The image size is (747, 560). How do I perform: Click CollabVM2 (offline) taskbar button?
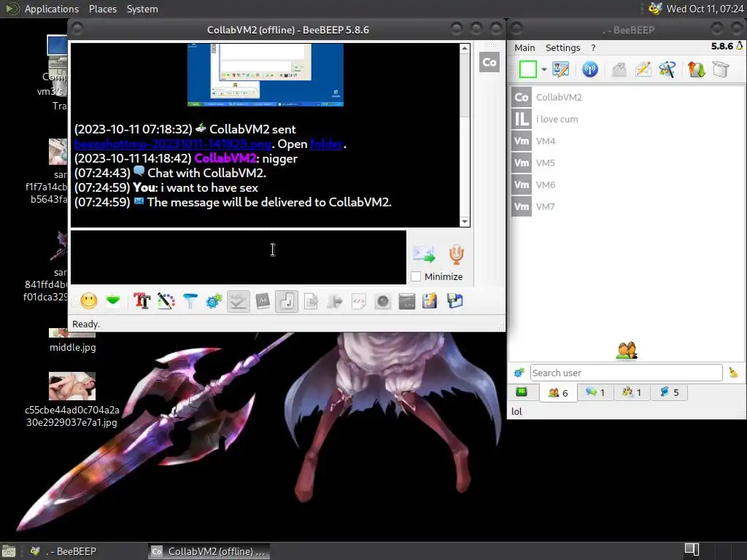[x=209, y=551]
